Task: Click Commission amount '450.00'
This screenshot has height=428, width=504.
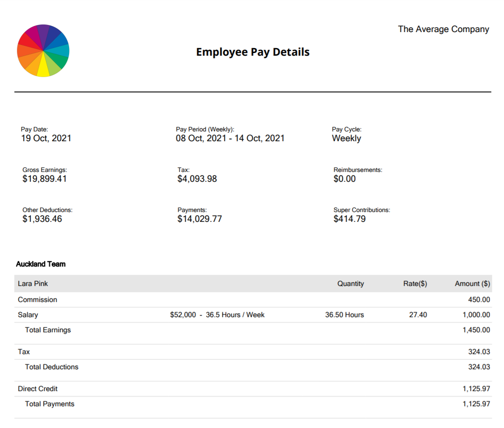Action: (479, 300)
